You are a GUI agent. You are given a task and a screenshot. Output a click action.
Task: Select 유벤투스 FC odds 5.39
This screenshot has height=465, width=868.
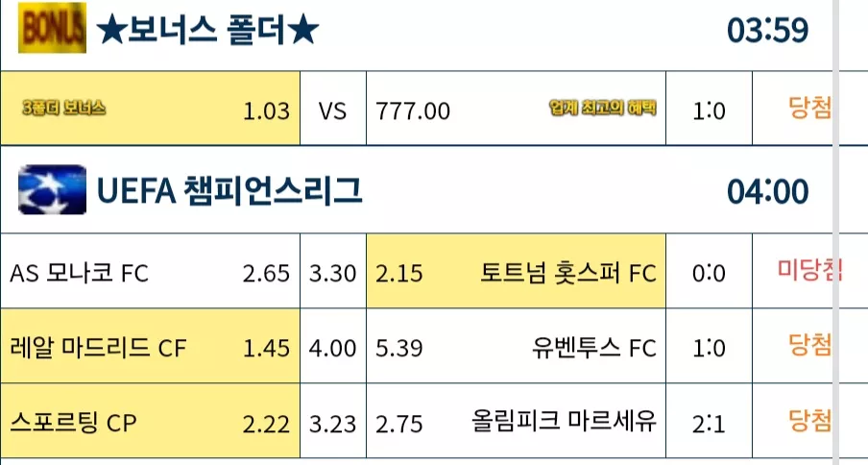516,346
